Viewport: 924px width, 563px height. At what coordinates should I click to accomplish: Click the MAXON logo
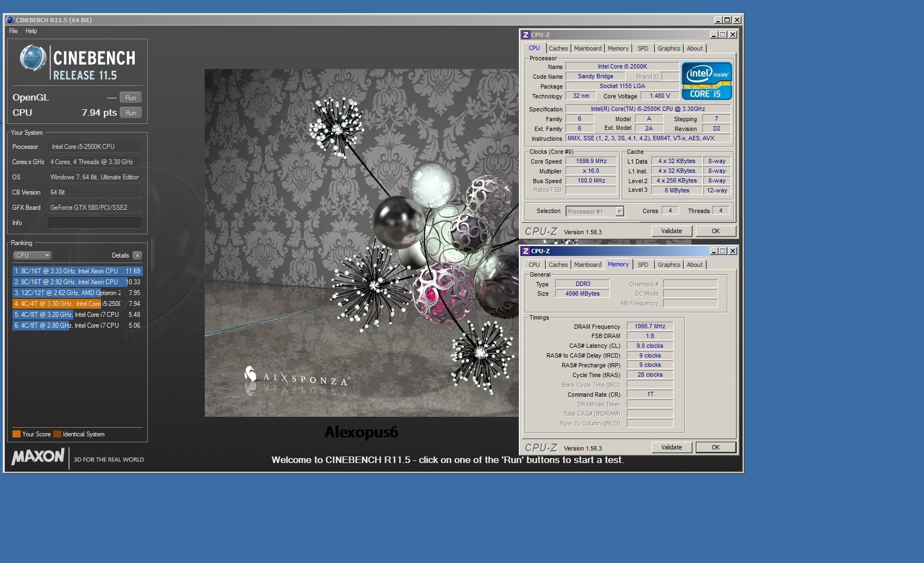click(38, 456)
